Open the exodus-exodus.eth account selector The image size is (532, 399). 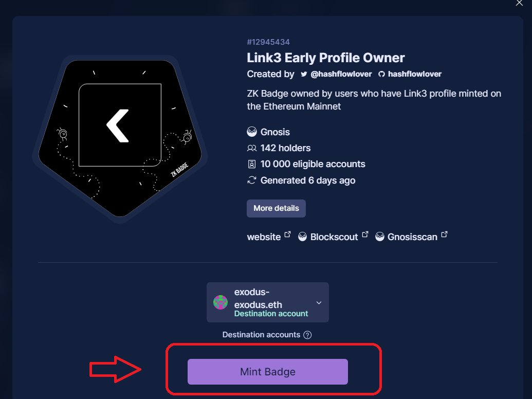[268, 302]
